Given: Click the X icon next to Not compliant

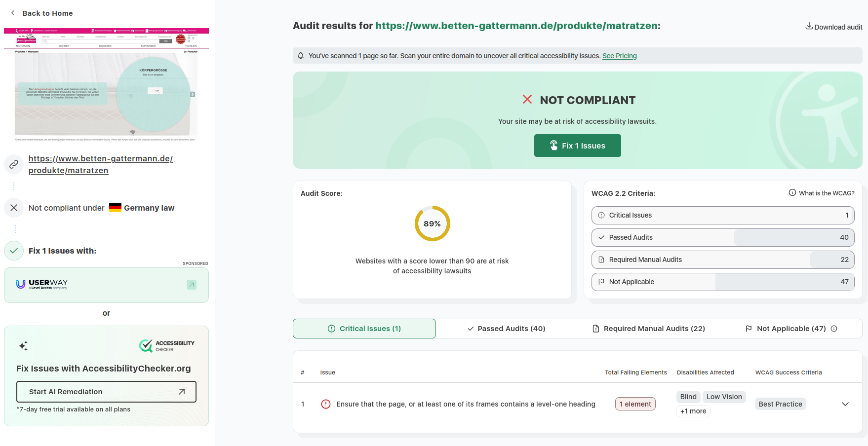Looking at the screenshot, I should (x=14, y=208).
